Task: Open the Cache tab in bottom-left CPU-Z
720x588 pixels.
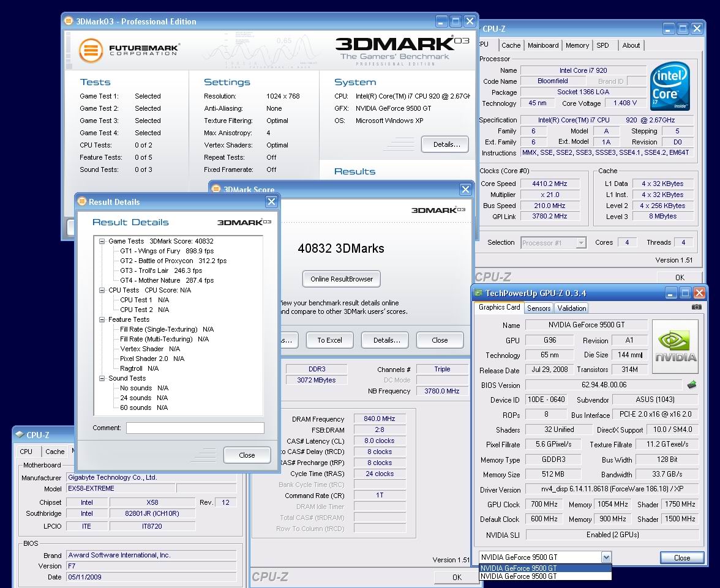Action: coord(54,451)
